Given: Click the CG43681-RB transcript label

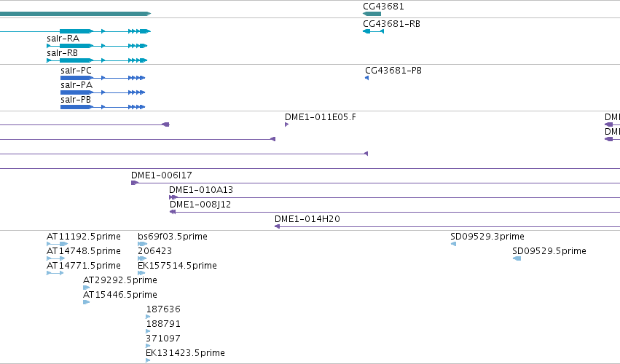Looking at the screenshot, I should pyautogui.click(x=391, y=24).
